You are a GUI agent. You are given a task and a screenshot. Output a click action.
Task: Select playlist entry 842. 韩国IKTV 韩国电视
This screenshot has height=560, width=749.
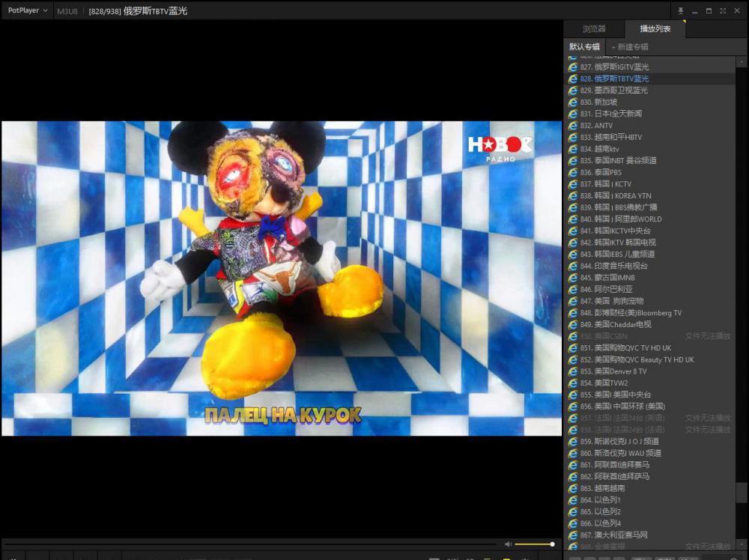pos(650,243)
